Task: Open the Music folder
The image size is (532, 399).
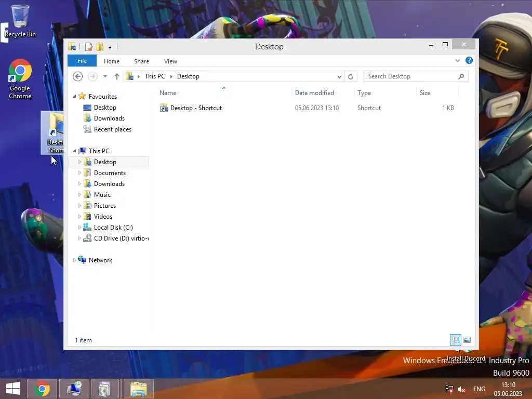Action: point(102,195)
